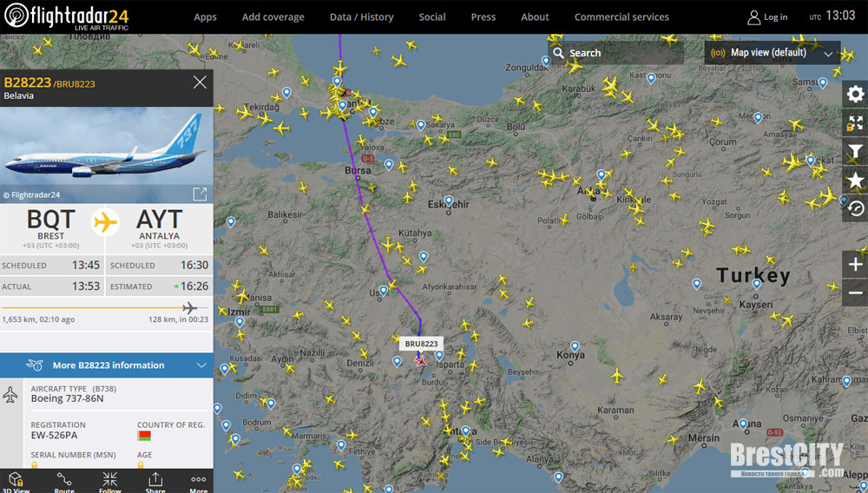Show the flight Route
The width and height of the screenshot is (868, 493).
tap(64, 483)
